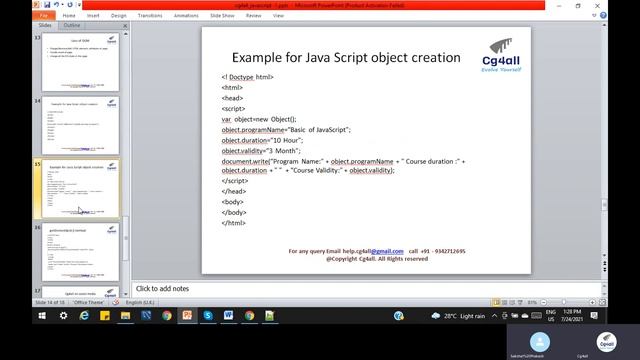Open the Slide Show ribbon tab
This screenshot has width=640, height=360.
click(x=222, y=16)
